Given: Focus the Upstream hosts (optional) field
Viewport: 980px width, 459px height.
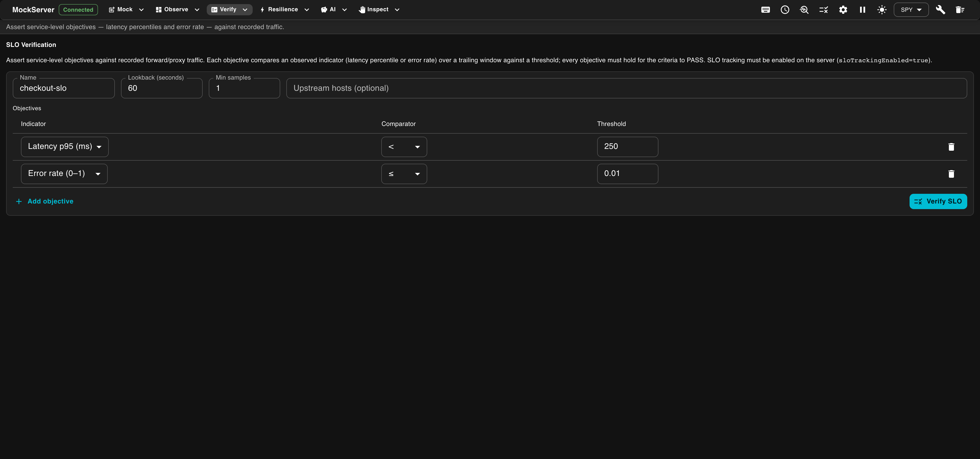Looking at the screenshot, I should 626,88.
